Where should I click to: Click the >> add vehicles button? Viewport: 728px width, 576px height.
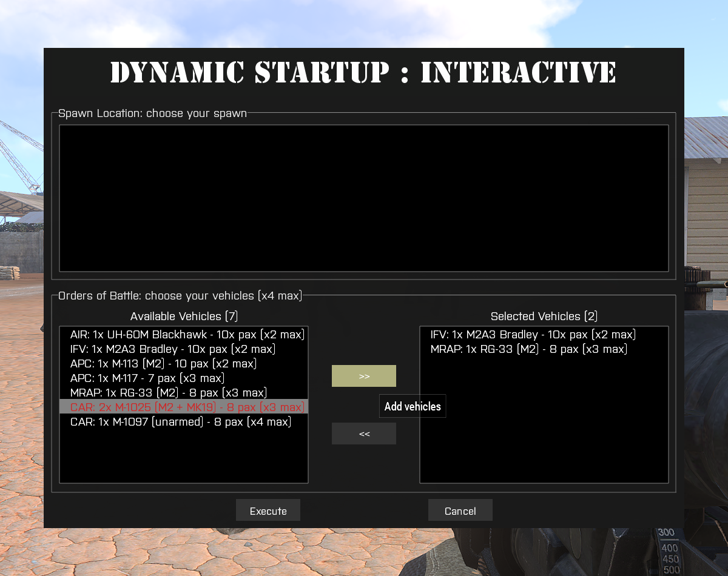tap(364, 376)
